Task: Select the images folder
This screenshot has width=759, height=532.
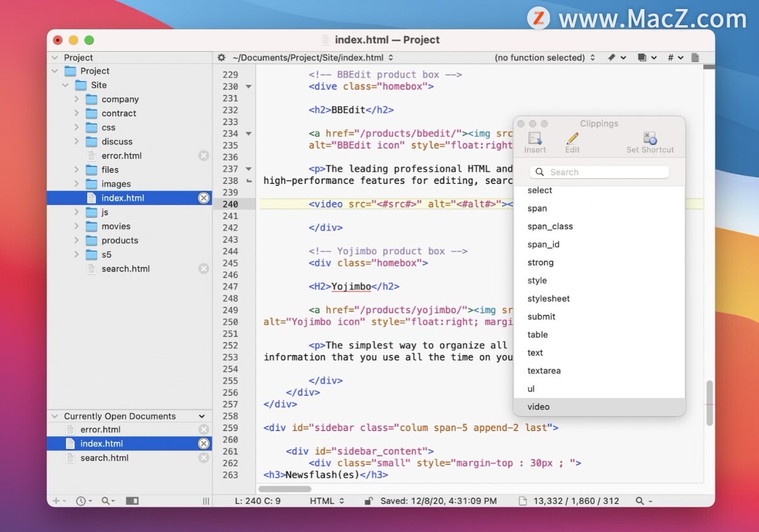Action: [129, 184]
